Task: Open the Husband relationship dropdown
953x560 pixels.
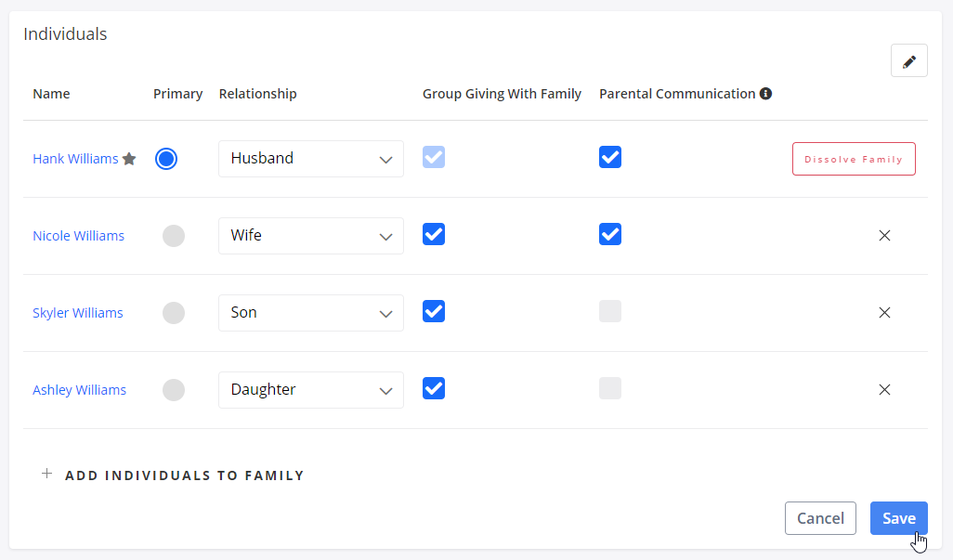Action: click(310, 158)
